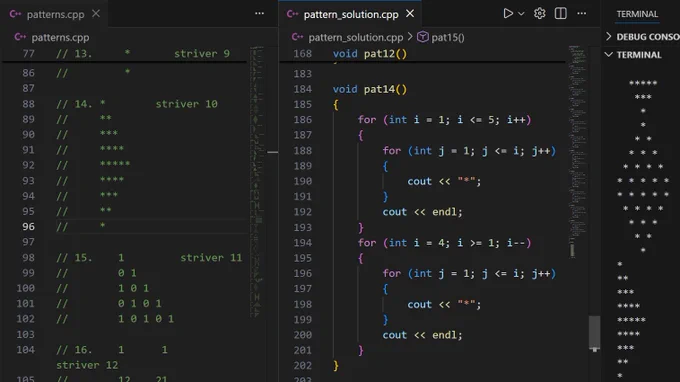
Task: Click the right editor minimap
Action: (577, 152)
